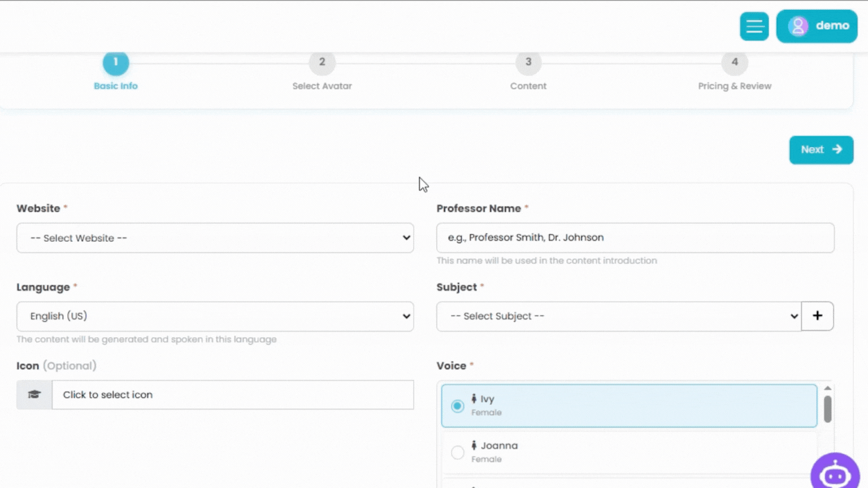The image size is (868, 488).
Task: Open the chatbot assistant icon
Action: (835, 473)
